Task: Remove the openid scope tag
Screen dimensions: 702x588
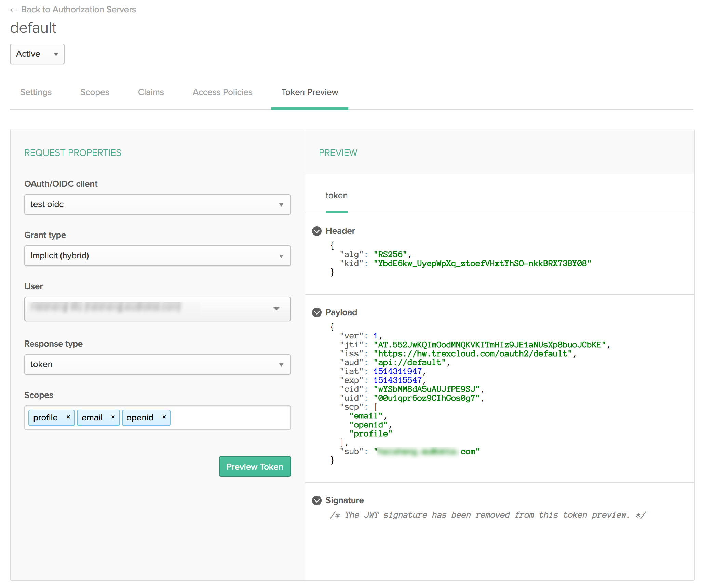Action: point(164,417)
